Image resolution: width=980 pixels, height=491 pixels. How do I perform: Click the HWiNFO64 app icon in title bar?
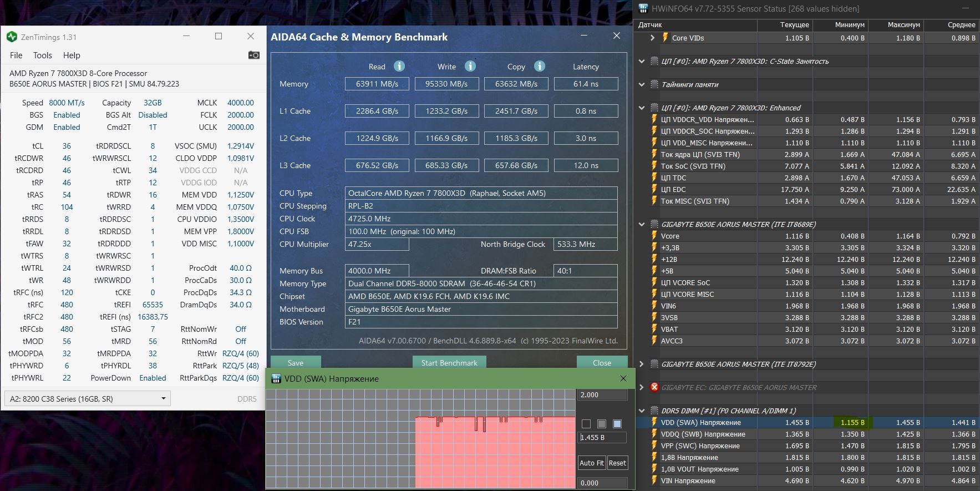643,8
